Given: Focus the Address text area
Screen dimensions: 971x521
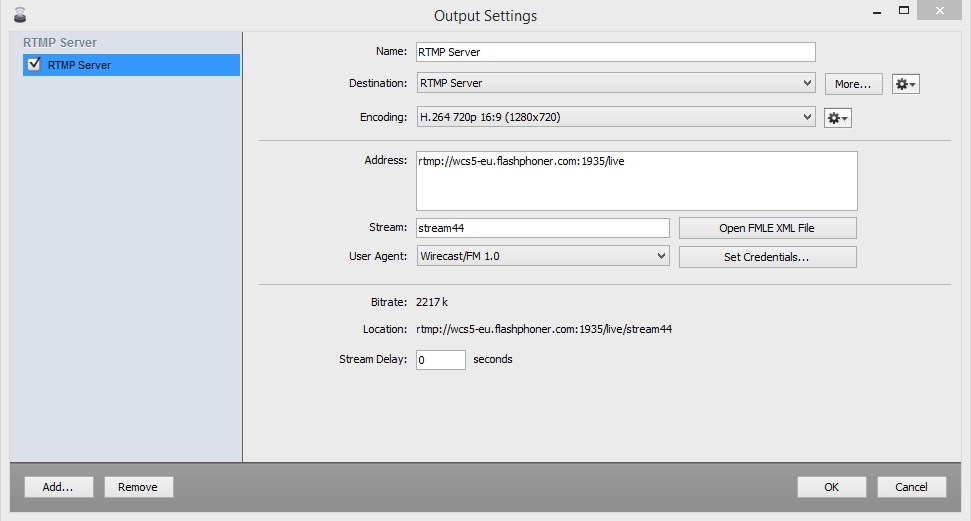Looking at the screenshot, I should [636, 181].
